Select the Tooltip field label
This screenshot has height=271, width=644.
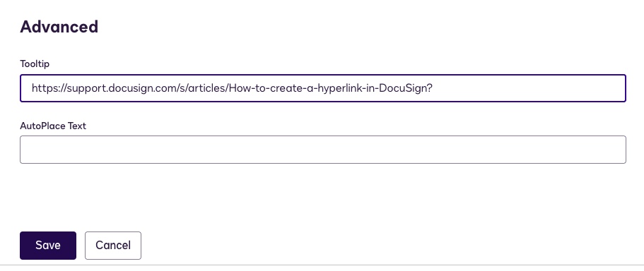point(35,64)
